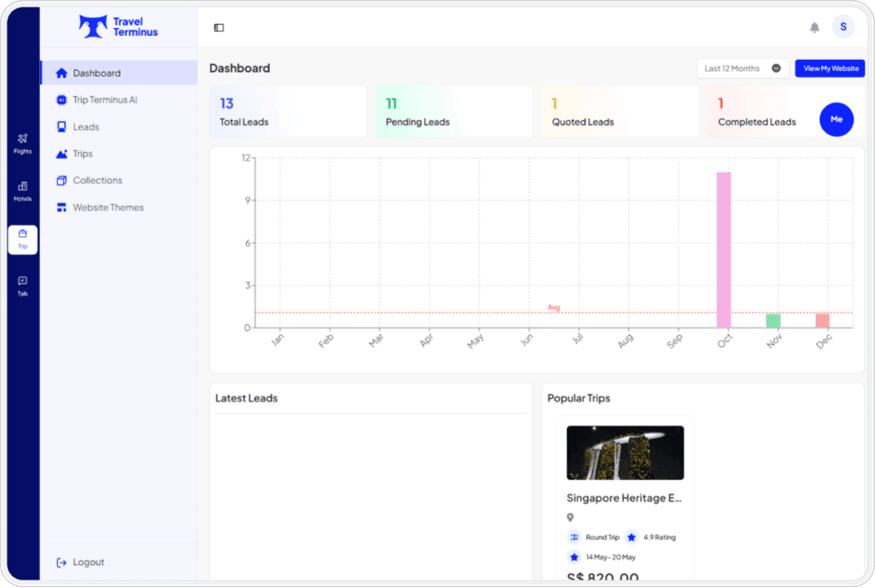Open Trip Terminus AI menu item

tap(104, 100)
